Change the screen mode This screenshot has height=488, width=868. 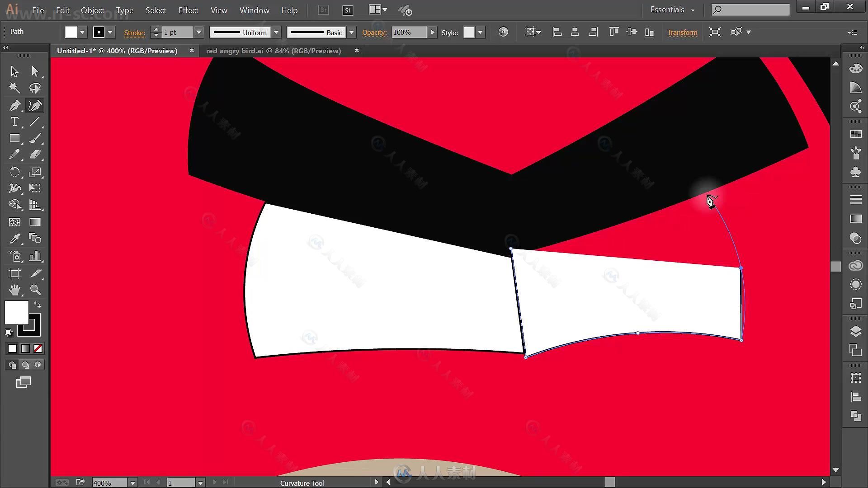tap(24, 382)
